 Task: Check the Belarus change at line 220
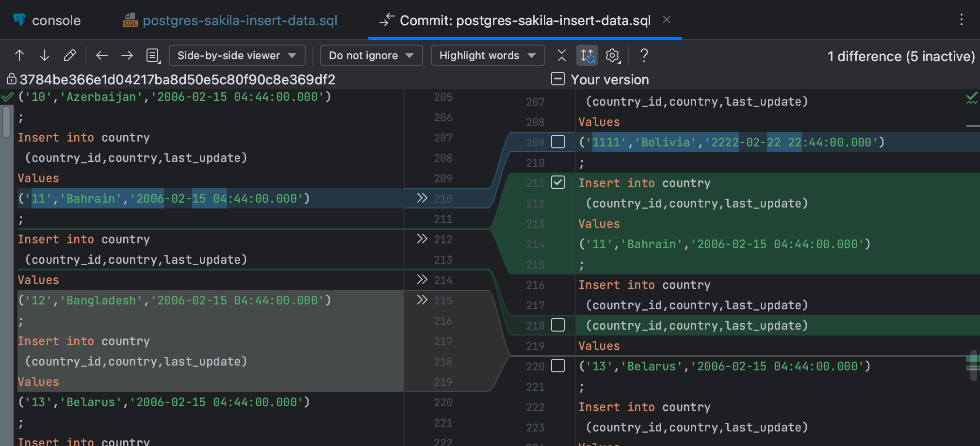pyautogui.click(x=558, y=366)
